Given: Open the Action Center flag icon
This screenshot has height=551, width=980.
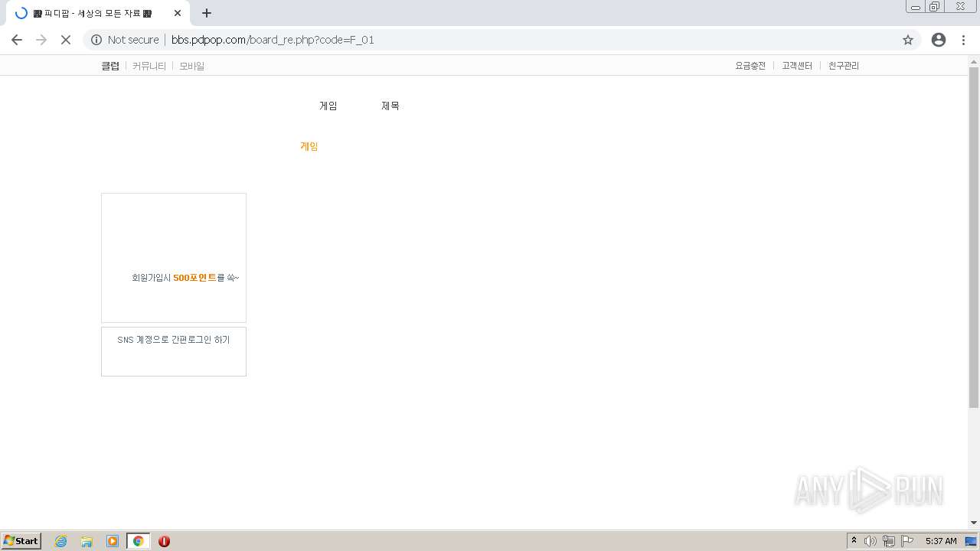Looking at the screenshot, I should 907,541.
